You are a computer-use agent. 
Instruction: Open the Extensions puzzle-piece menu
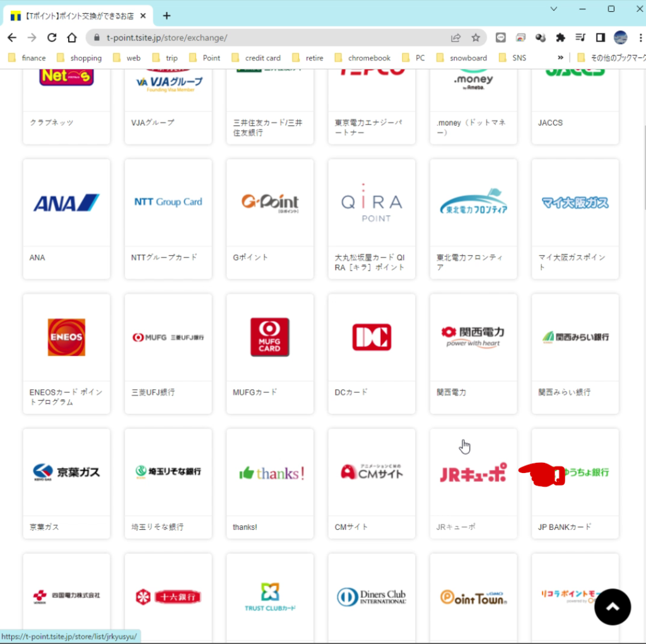click(x=560, y=38)
